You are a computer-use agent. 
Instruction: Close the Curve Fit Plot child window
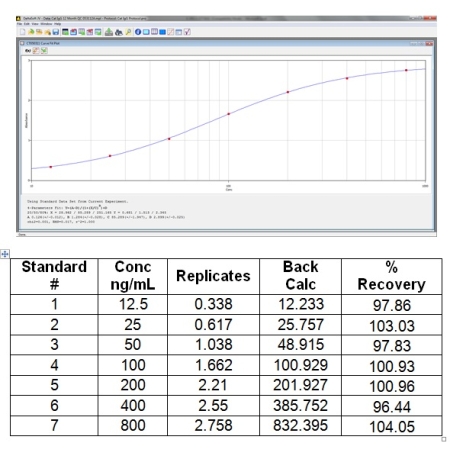[429, 43]
